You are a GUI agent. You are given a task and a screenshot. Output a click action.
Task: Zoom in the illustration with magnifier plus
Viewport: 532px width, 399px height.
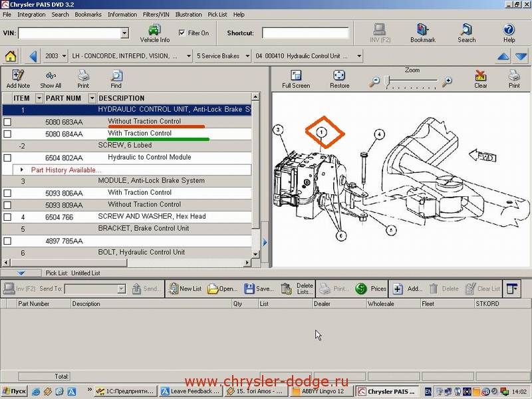tap(448, 81)
